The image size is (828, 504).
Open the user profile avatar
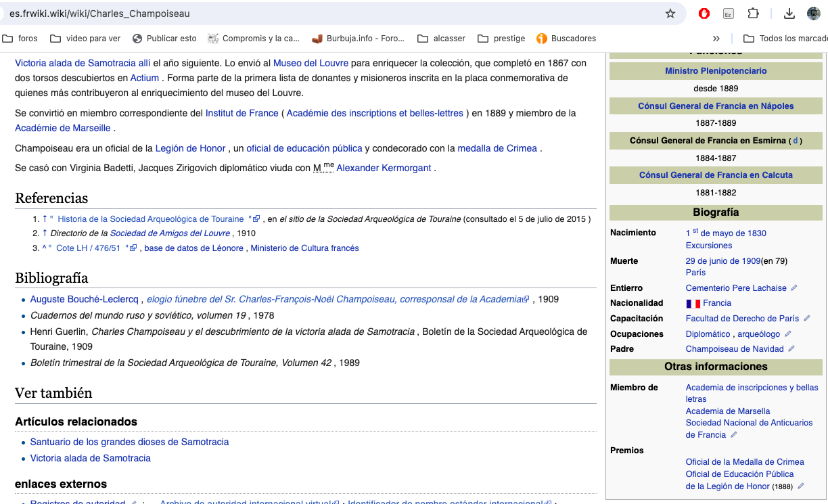[x=814, y=14]
